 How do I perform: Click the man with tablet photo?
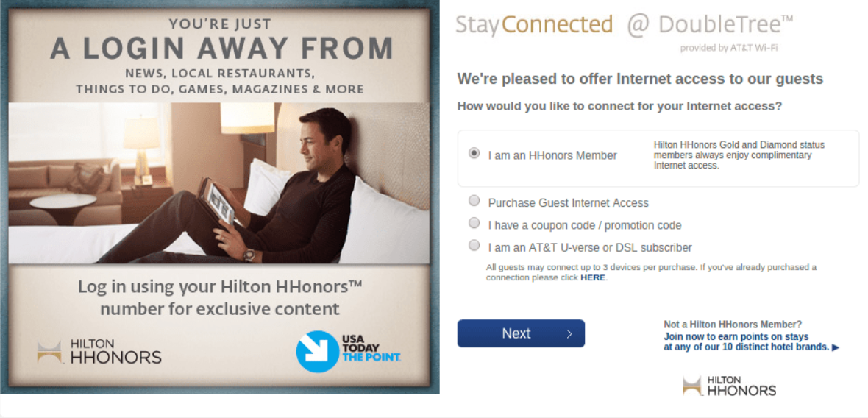point(219,183)
